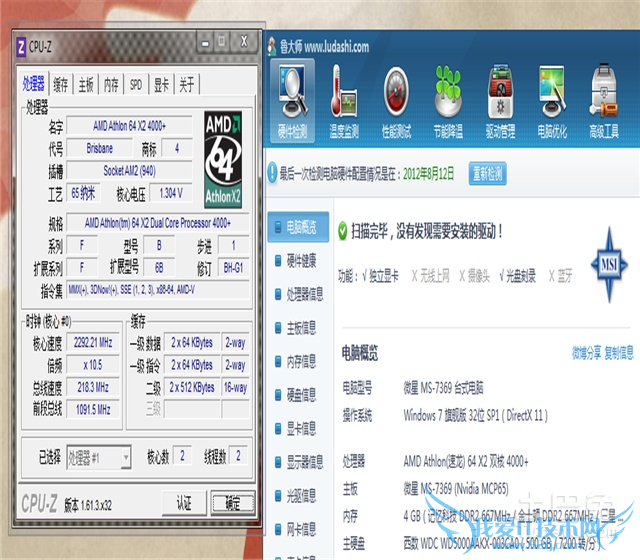The width and height of the screenshot is (640, 560).
Task: Open 高级工具 advanced tools icon
Action: click(x=604, y=101)
